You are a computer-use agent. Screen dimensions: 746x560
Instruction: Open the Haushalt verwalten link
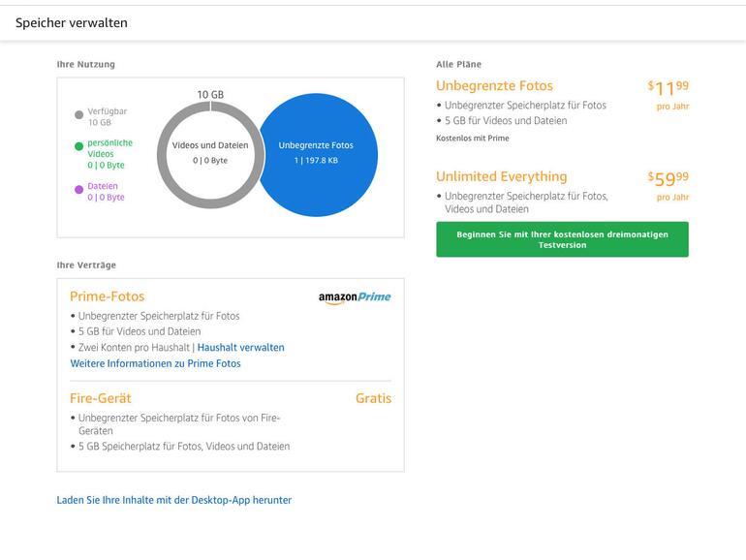[241, 347]
